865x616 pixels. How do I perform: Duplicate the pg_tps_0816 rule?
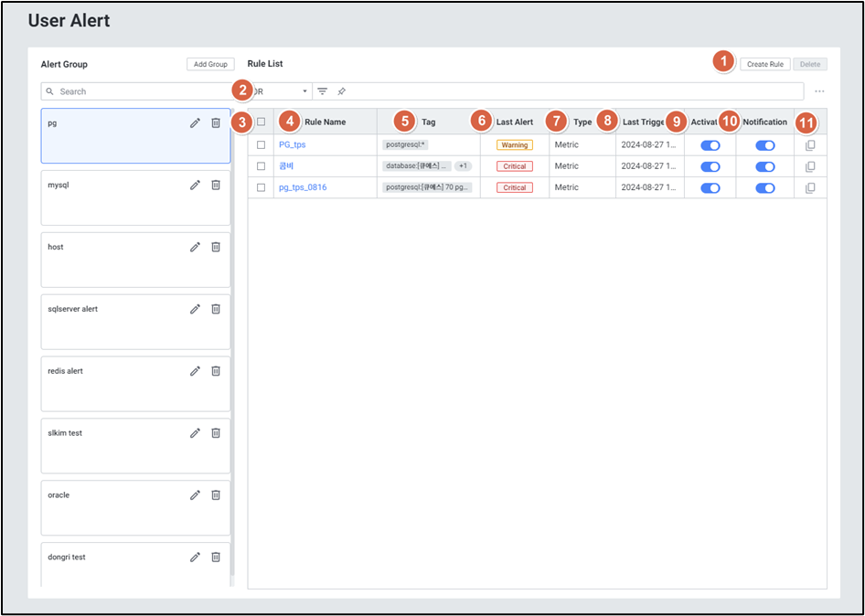[810, 187]
